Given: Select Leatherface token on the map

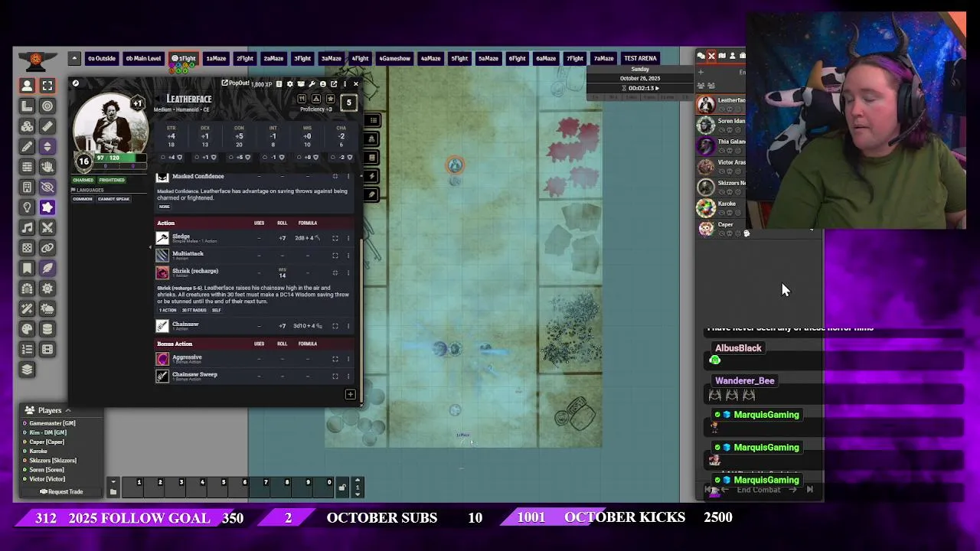Looking at the screenshot, I should (x=455, y=165).
